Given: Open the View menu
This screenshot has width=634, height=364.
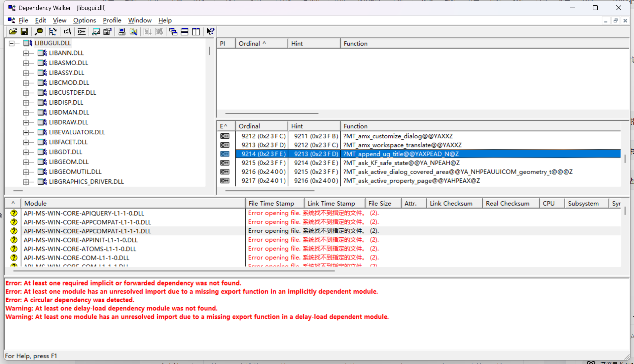Looking at the screenshot, I should tap(59, 20).
